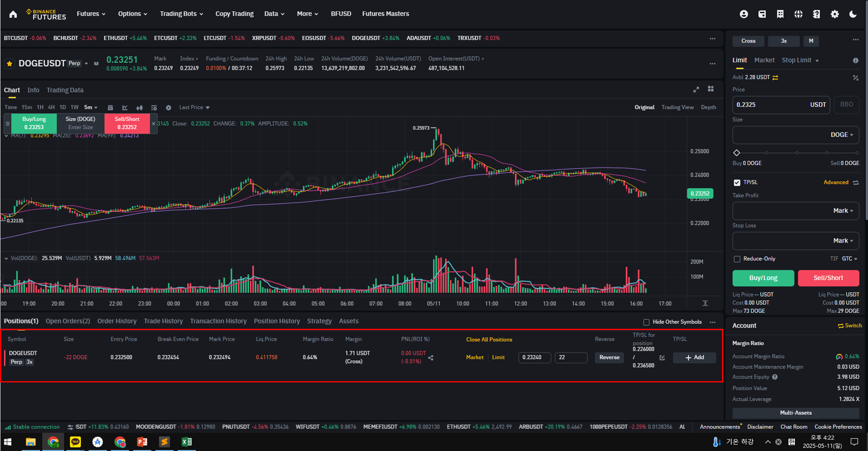Screen dimensions: 868x451
Task: Transfer funds icon next to Avbl
Action: pos(775,78)
